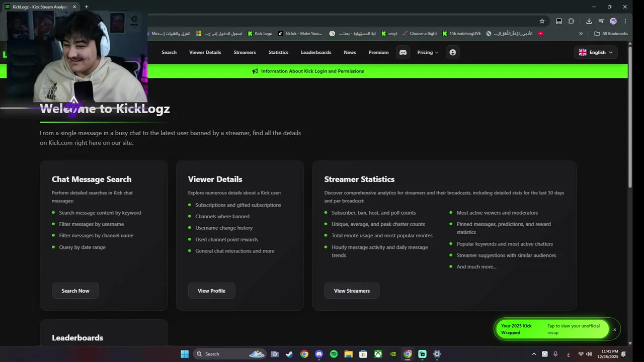Open Premium navigation item
This screenshot has height=362, width=644.
point(378,52)
